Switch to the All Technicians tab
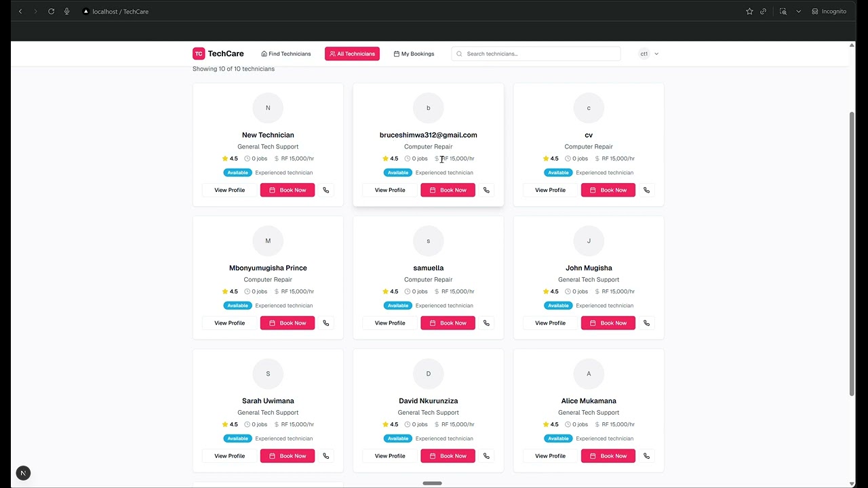 [x=352, y=54]
